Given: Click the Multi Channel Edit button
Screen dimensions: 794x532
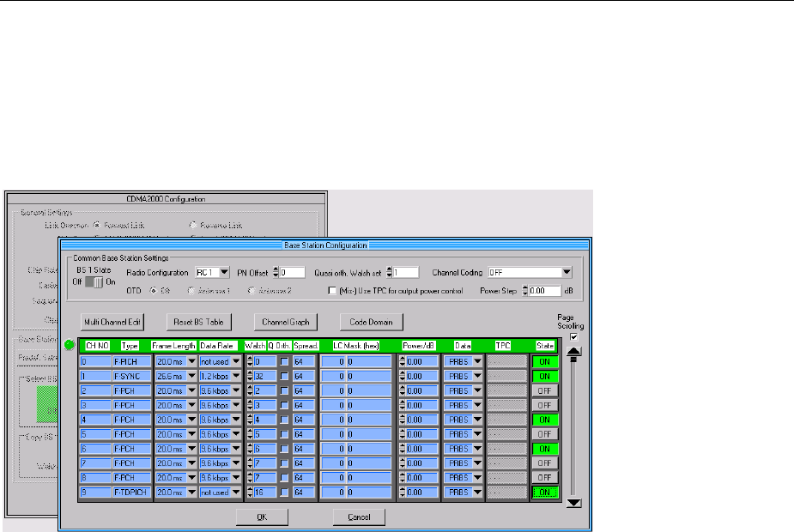Looking at the screenshot, I should (x=112, y=322).
